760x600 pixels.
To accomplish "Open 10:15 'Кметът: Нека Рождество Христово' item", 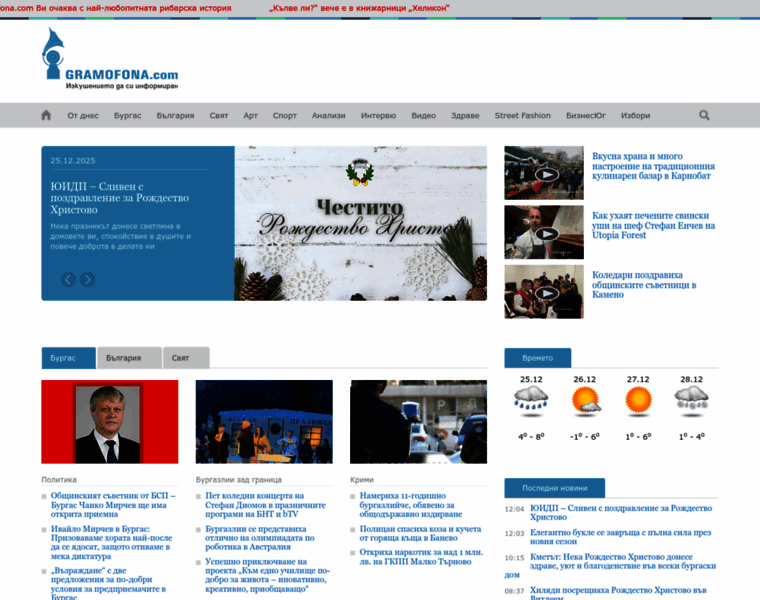I will pyautogui.click(x=610, y=565).
